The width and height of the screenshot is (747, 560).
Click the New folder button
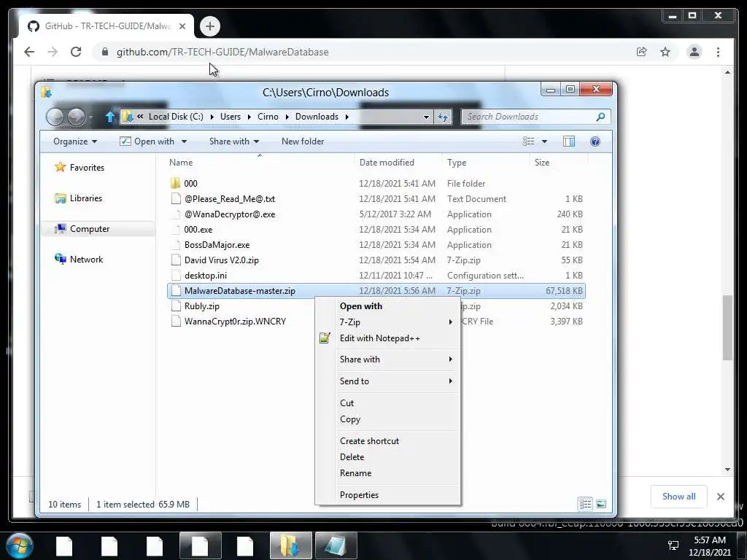[303, 141]
